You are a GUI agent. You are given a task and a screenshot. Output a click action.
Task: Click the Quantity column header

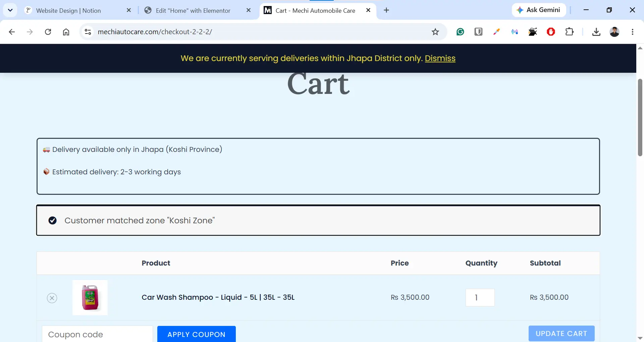[481, 263]
